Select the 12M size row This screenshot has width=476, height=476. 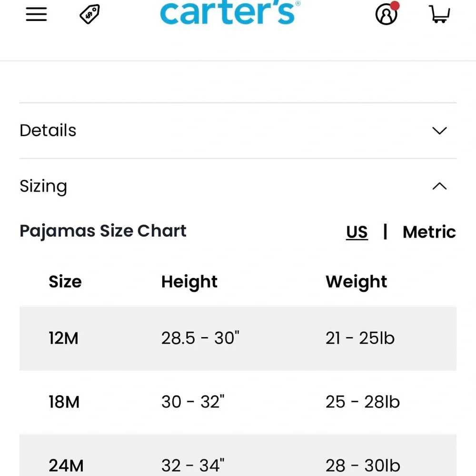point(238,338)
